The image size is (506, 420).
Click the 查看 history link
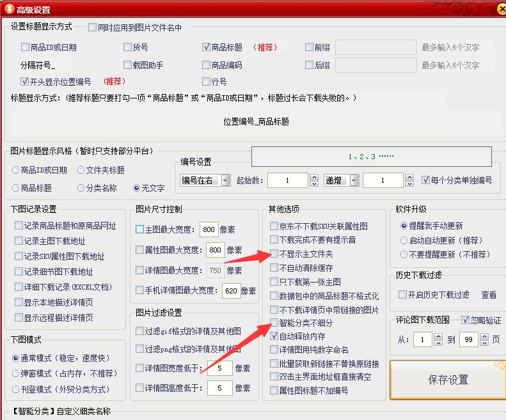coord(489,295)
